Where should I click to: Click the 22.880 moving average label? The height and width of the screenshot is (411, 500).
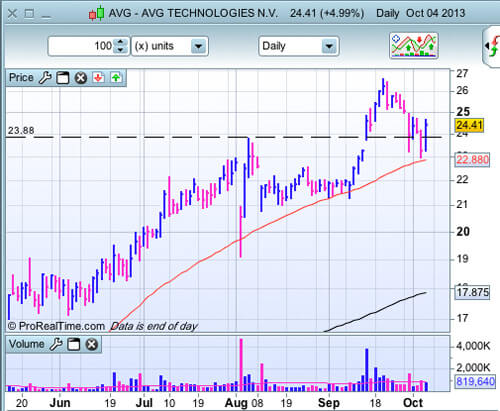tap(472, 160)
